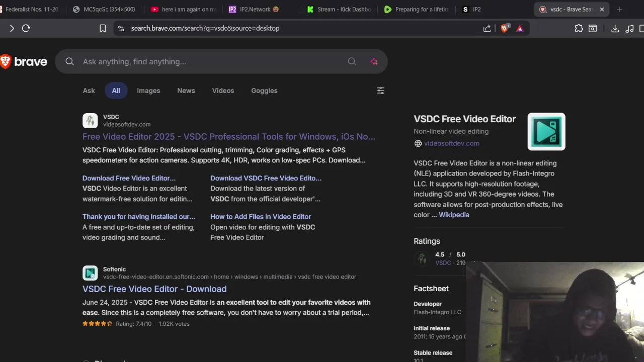Click the Softonic 'Rating: 7.4/10' stars row
644x362 pixels.
136,324
